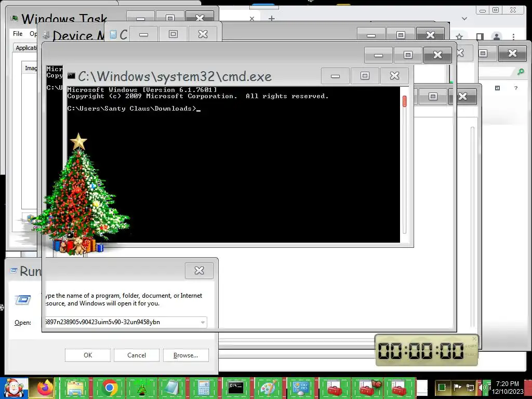Switch to Calculator on the taskbar
This screenshot has height=399, width=532.
click(204, 388)
